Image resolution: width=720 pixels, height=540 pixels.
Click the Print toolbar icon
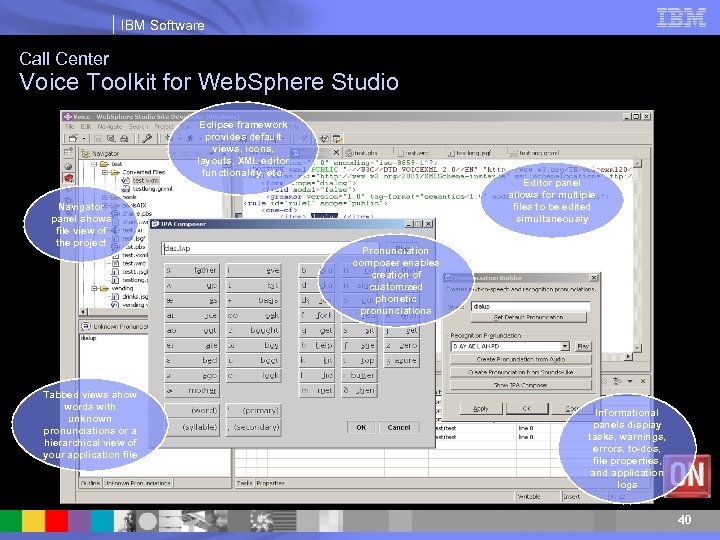(124, 138)
